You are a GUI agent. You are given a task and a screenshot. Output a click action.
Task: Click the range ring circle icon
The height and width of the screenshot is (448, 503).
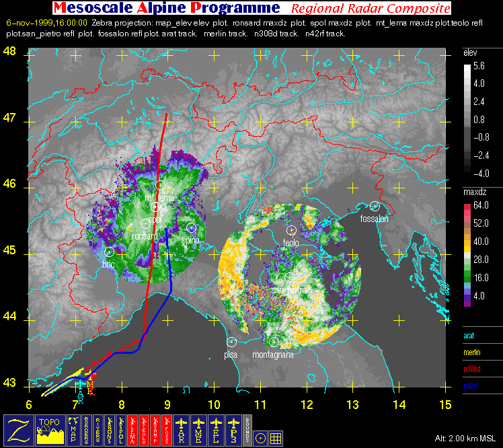click(260, 438)
